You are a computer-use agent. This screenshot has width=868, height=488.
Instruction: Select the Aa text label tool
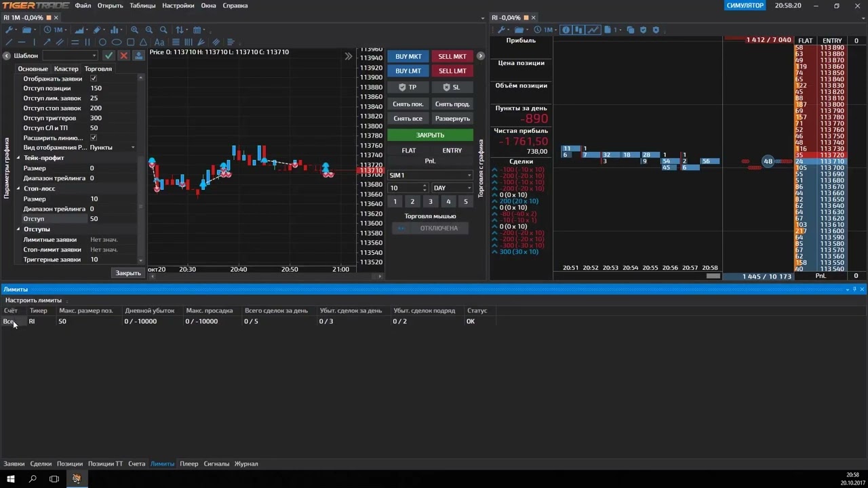click(159, 42)
